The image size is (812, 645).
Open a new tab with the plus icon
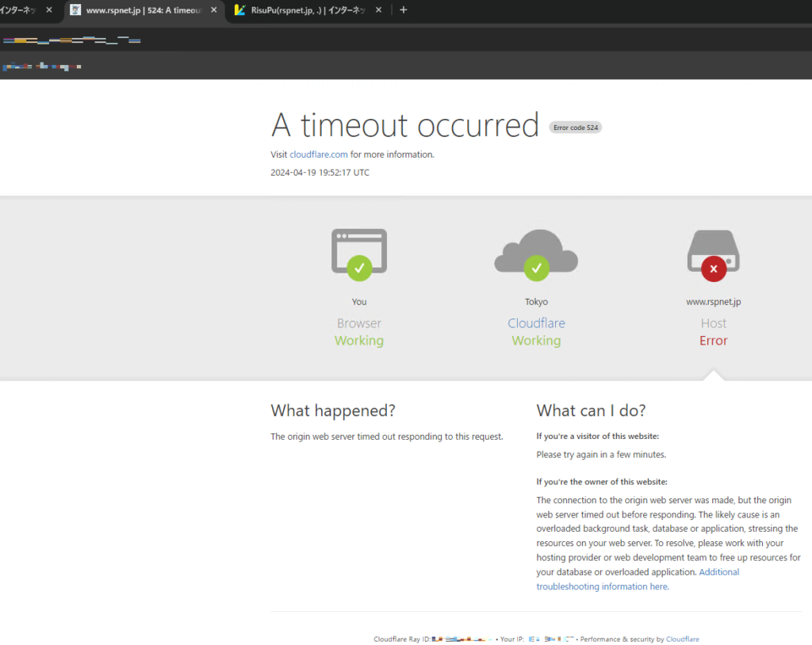403,10
